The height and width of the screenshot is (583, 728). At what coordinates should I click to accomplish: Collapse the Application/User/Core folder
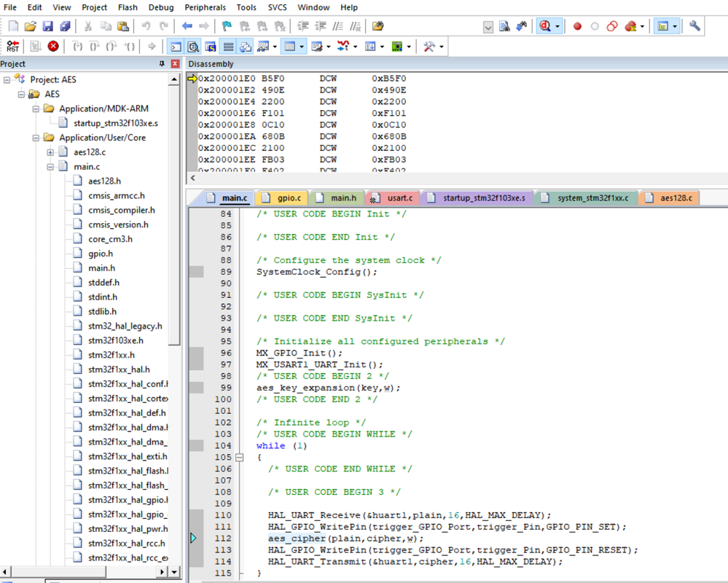click(36, 138)
